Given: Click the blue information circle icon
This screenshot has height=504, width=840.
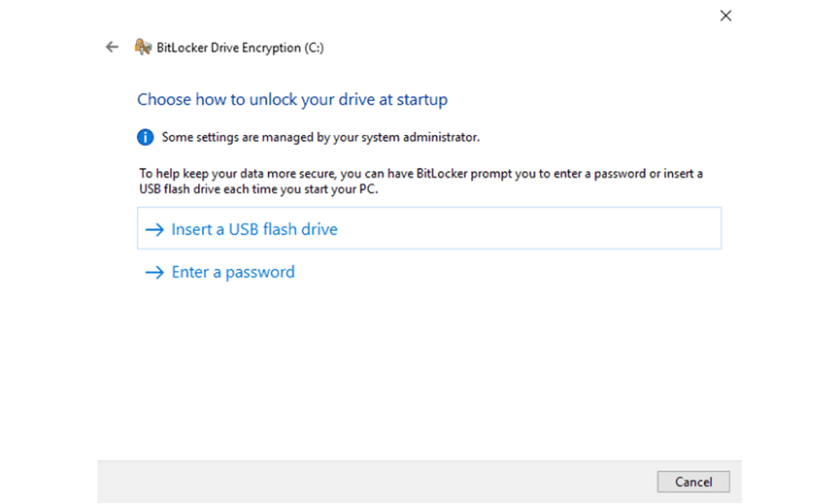Looking at the screenshot, I should pyautogui.click(x=145, y=137).
